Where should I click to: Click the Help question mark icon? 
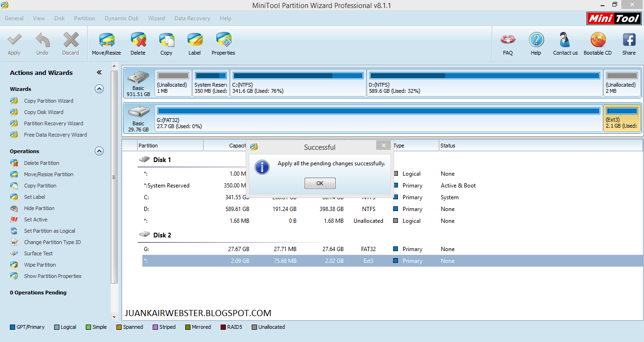coord(536,40)
